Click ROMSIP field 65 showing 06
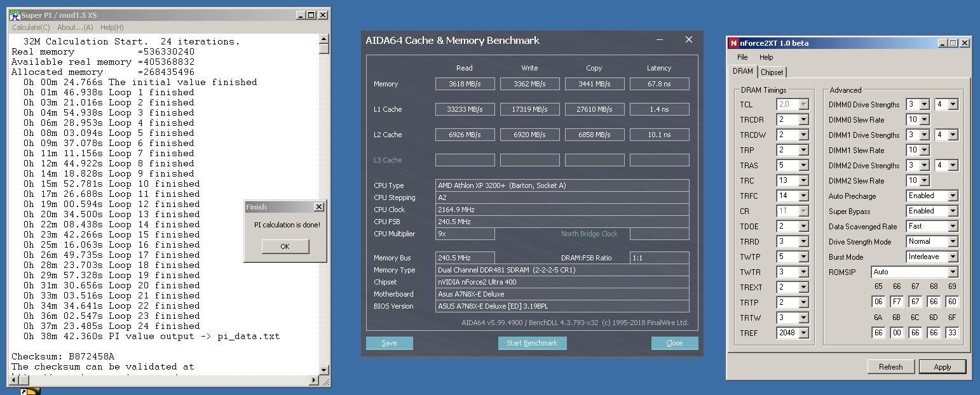Image resolution: width=980 pixels, height=395 pixels. (x=878, y=302)
